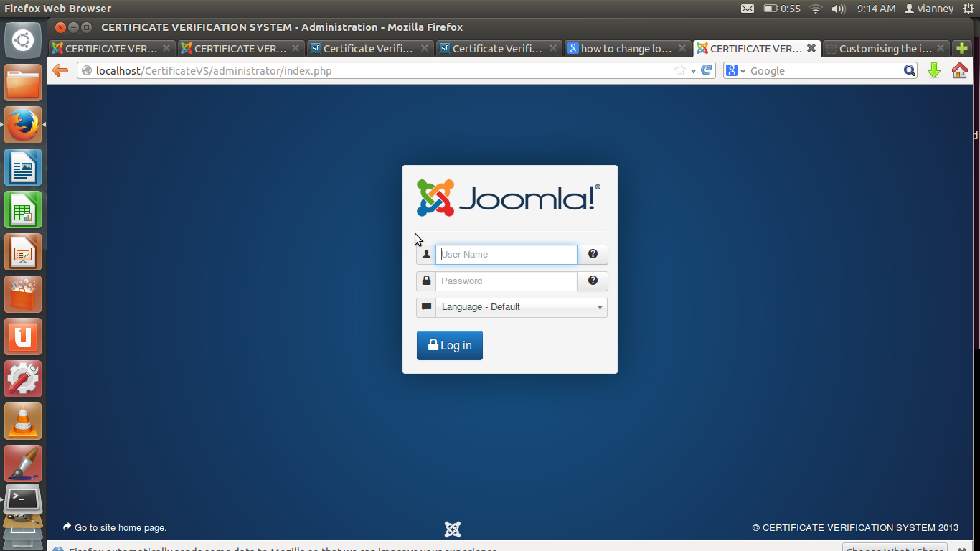This screenshot has width=980, height=551.
Task: Switch to 'Customising the i...' tab
Action: tap(885, 49)
